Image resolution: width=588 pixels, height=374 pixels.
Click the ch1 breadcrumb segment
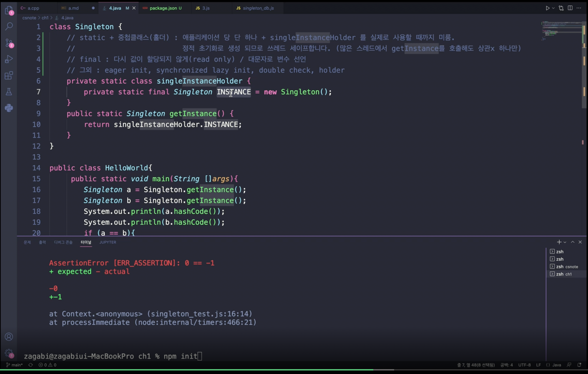pyautogui.click(x=45, y=18)
